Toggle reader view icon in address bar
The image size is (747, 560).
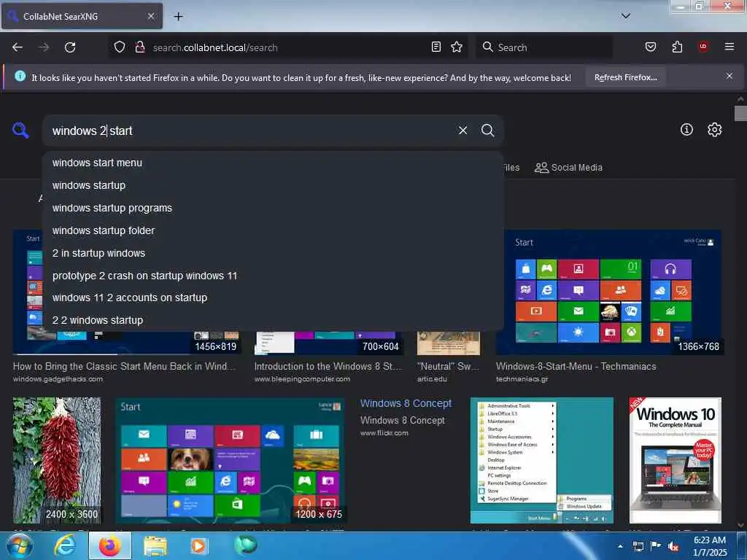coord(436,47)
